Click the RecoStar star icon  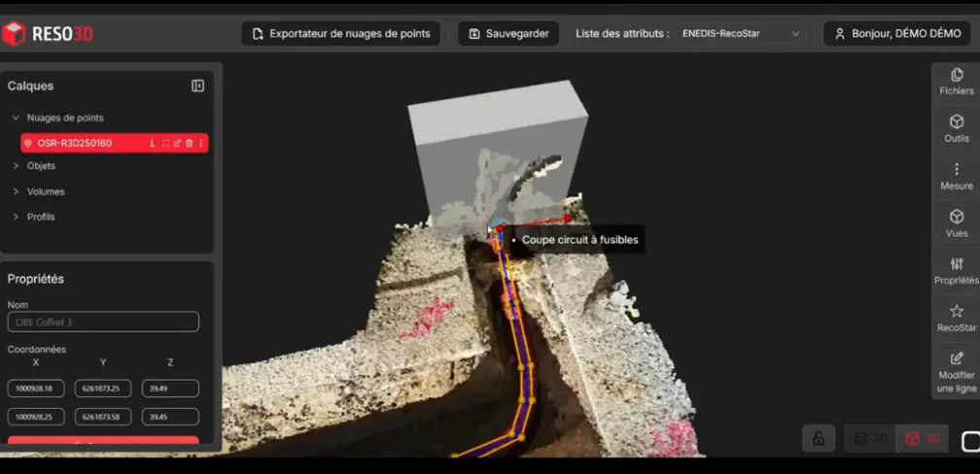click(x=956, y=318)
